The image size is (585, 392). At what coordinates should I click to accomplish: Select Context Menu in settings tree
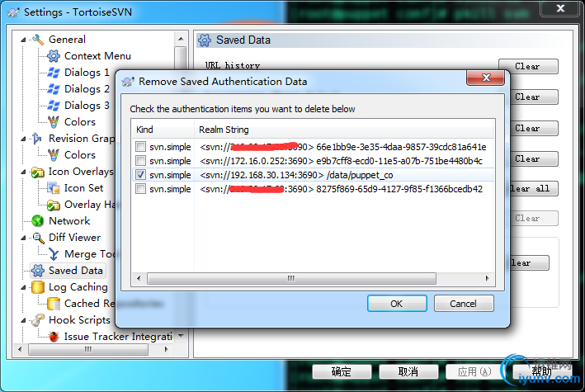pyautogui.click(x=97, y=56)
